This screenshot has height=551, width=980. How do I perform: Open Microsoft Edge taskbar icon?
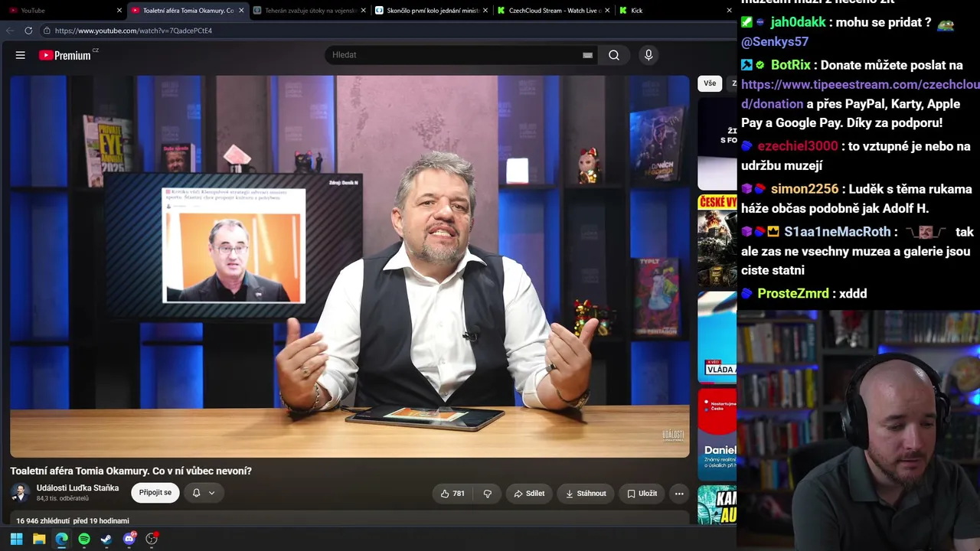tap(61, 539)
